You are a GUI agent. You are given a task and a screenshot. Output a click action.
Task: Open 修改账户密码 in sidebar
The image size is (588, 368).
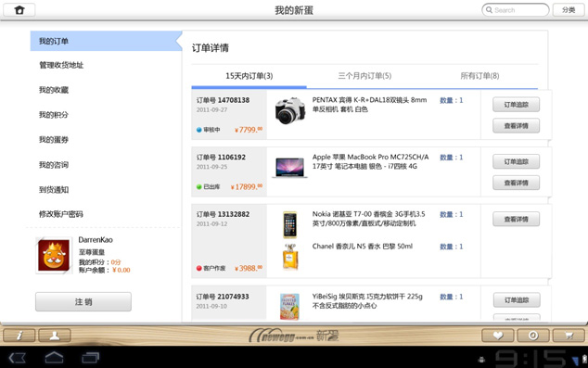[61, 214]
